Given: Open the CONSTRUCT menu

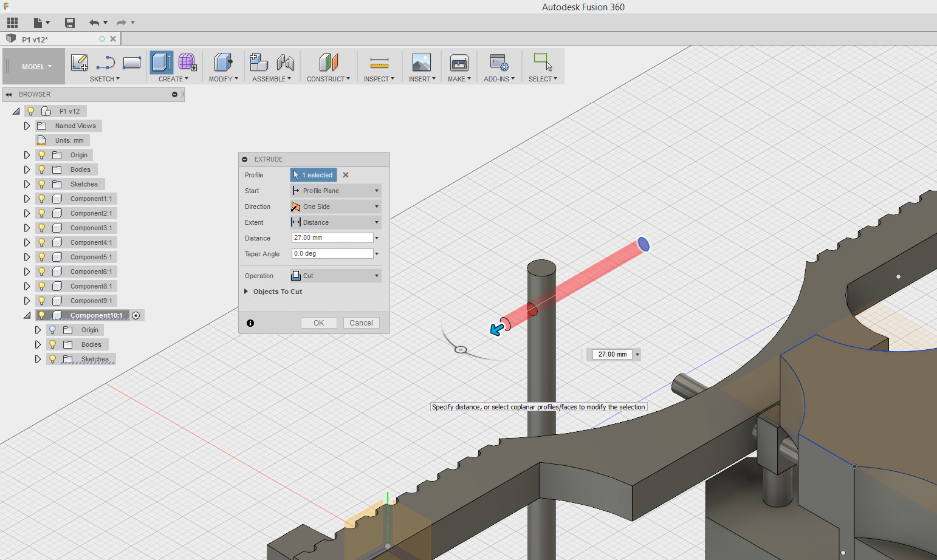Looking at the screenshot, I should [328, 79].
